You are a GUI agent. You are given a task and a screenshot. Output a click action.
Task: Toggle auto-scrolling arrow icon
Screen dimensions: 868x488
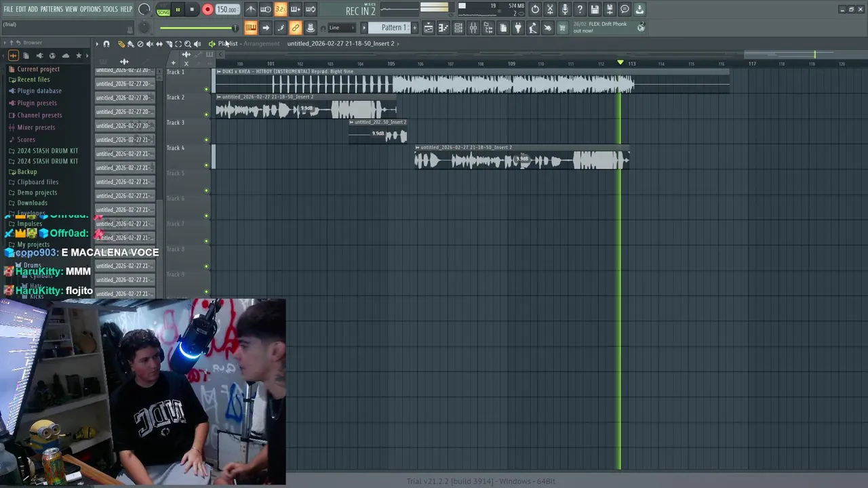coord(266,28)
